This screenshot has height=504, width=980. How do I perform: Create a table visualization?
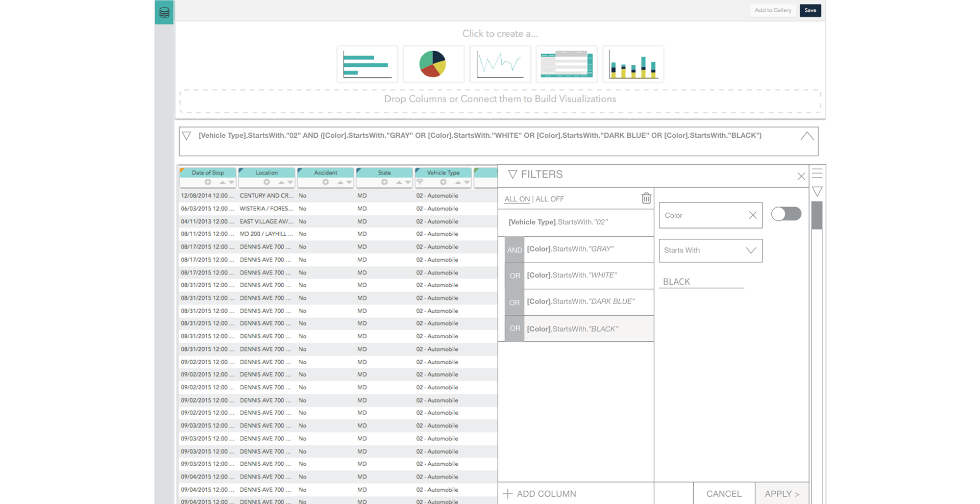coord(567,64)
